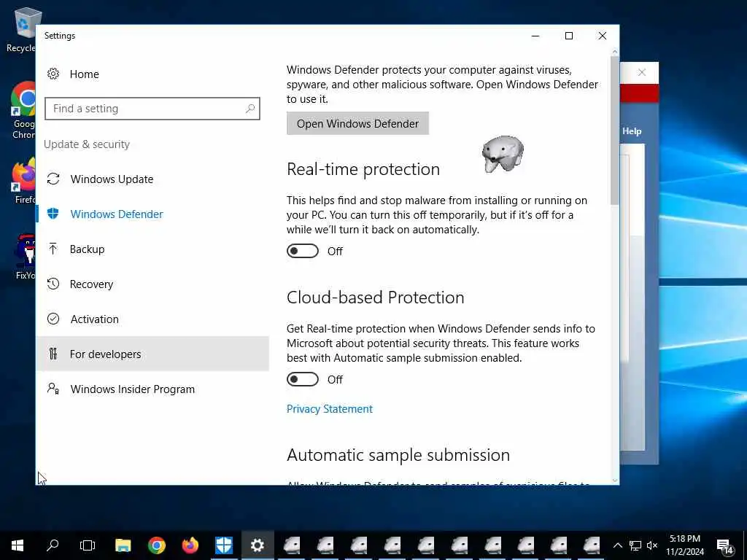Click the Cloud-based Protection heading

click(x=376, y=297)
